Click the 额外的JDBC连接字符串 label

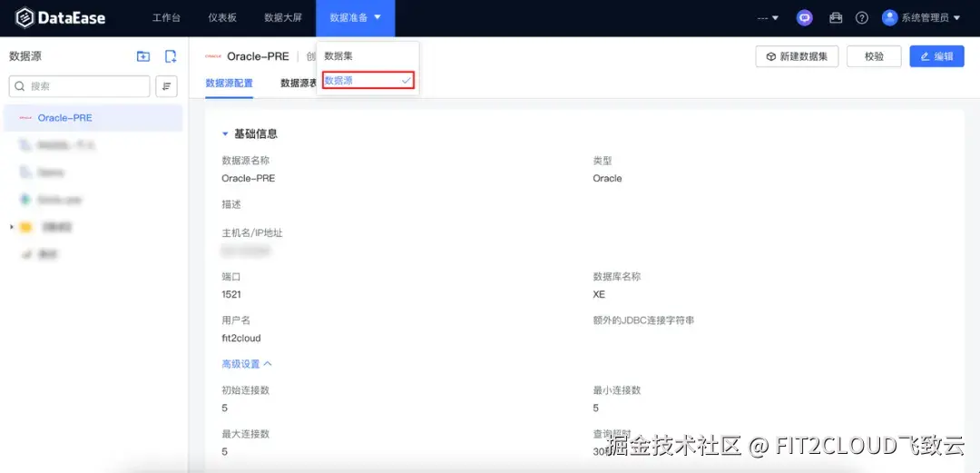tap(643, 320)
